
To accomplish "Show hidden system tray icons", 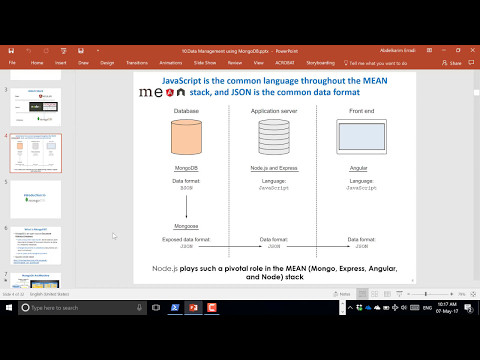I will tap(350, 308).
